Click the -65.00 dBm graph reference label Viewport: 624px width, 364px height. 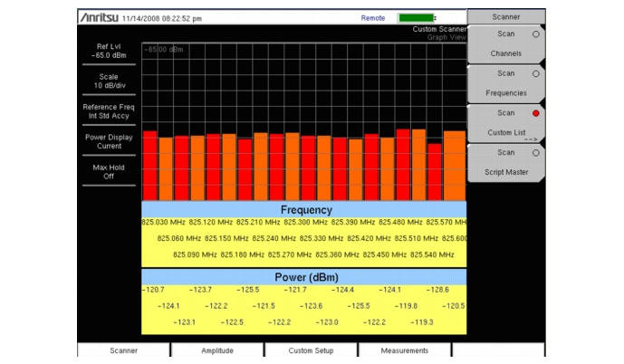(x=164, y=50)
